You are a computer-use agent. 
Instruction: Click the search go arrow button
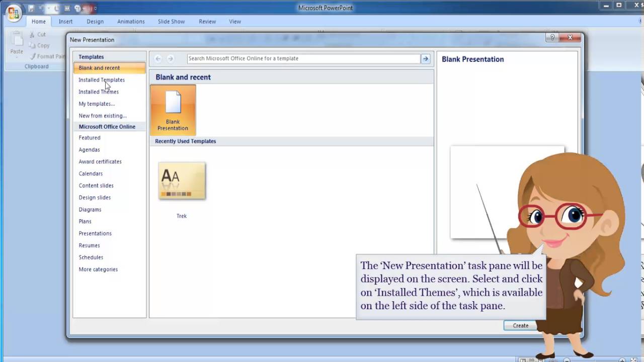[426, 59]
